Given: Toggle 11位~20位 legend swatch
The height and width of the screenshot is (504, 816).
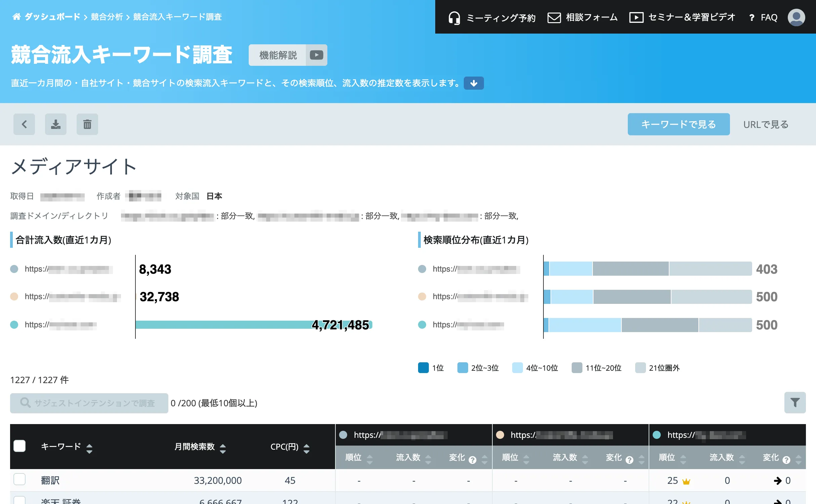Looking at the screenshot, I should [577, 368].
